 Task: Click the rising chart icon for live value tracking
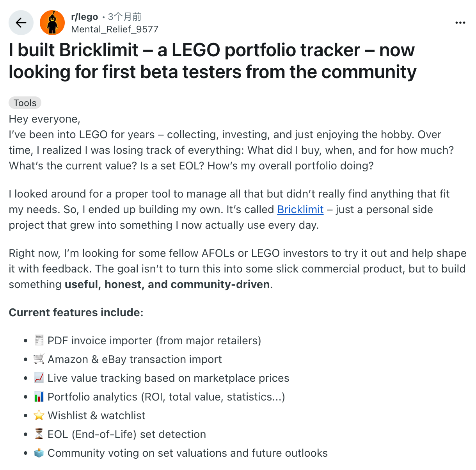[39, 378]
